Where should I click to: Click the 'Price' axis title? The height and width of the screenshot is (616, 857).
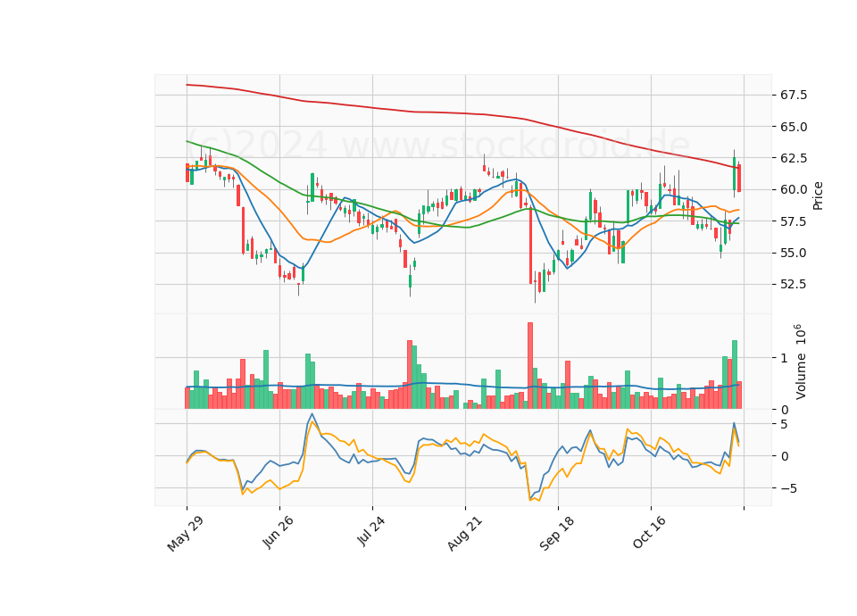click(x=818, y=196)
